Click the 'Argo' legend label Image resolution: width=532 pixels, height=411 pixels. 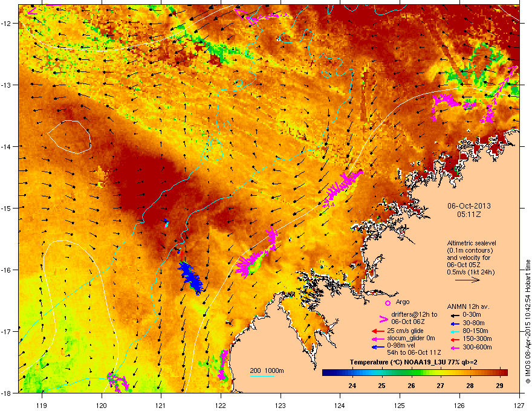[403, 302]
